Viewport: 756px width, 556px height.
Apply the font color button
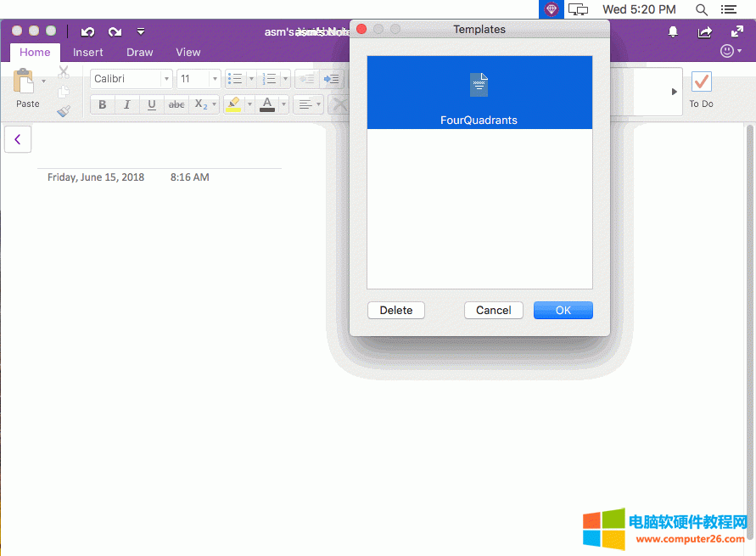click(x=267, y=104)
